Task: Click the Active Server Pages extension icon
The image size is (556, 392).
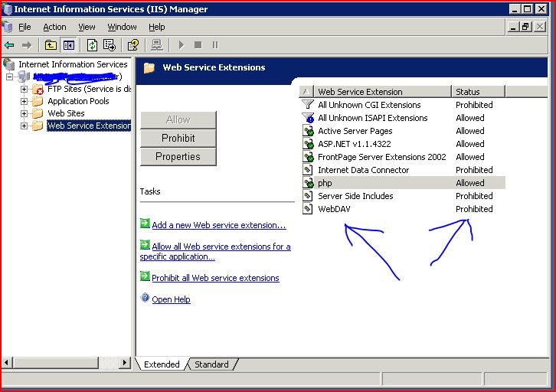Action: [x=308, y=131]
